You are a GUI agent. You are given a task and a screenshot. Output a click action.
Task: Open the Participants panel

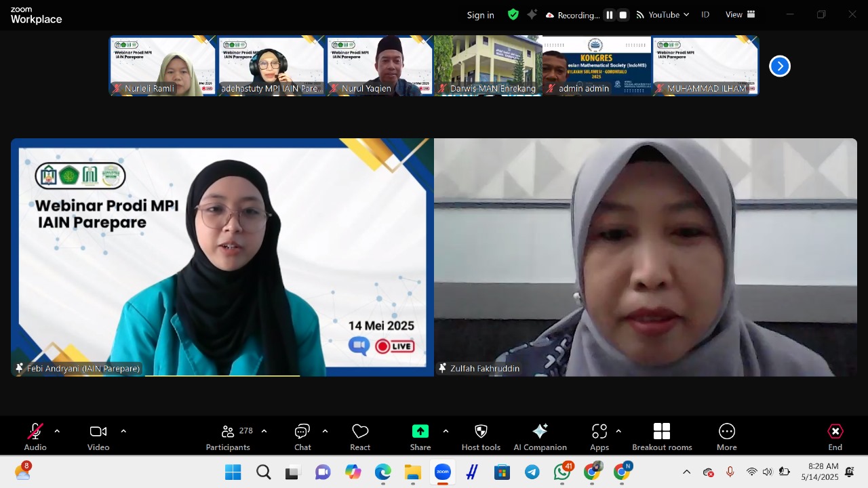coord(229,436)
